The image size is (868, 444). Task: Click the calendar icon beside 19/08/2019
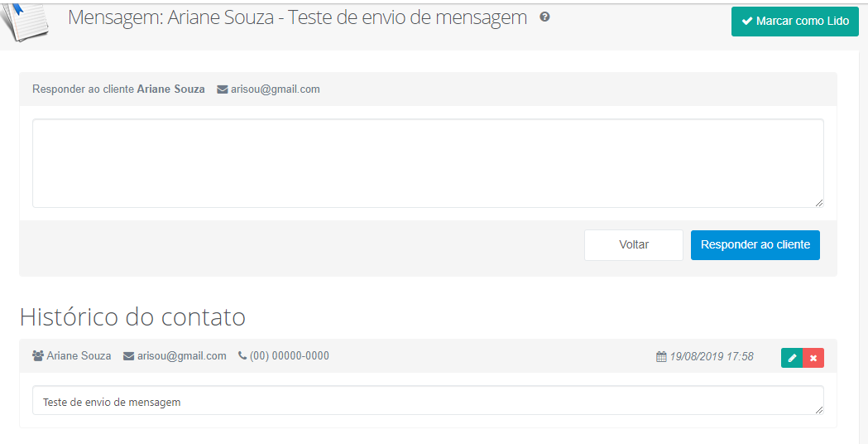[x=661, y=356]
